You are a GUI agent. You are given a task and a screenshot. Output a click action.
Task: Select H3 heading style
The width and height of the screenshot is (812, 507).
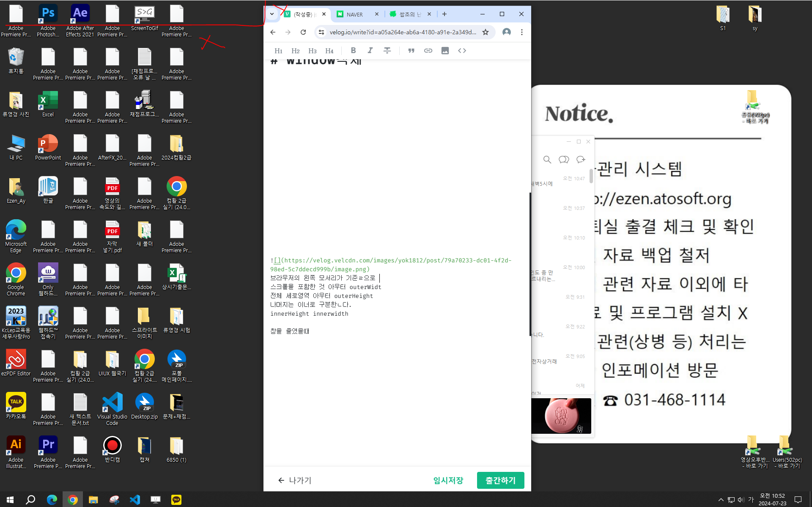coord(312,51)
